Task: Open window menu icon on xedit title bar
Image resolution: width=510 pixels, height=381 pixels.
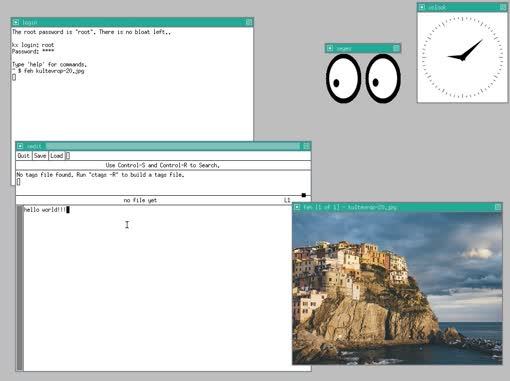Action: (x=20, y=146)
